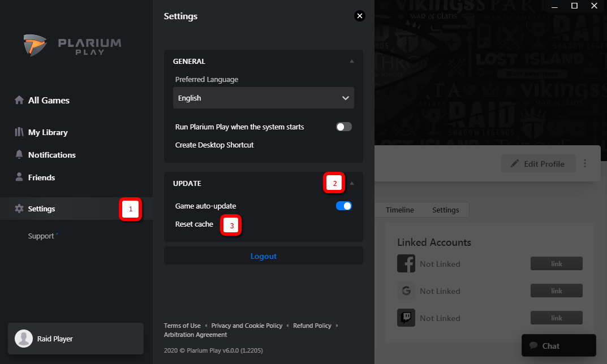Close the Settings panel with X
607x364 pixels.
360,16
